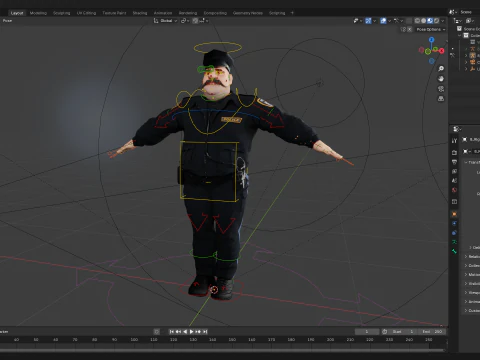
Task: Open the Rendering workspace tab
Action: pyautogui.click(x=188, y=13)
